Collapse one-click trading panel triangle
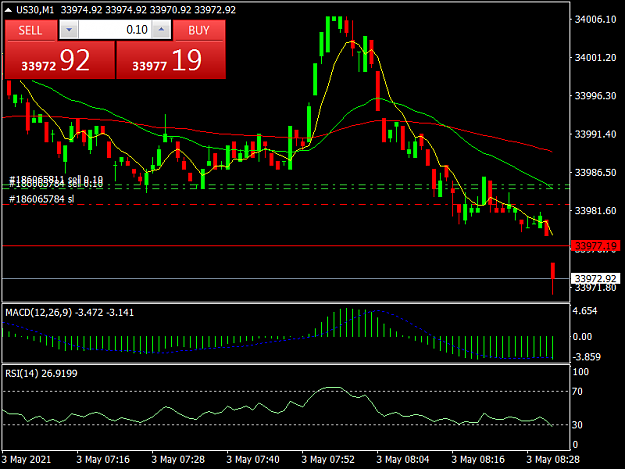Screen dimensions: 625x469 (x=8, y=10)
